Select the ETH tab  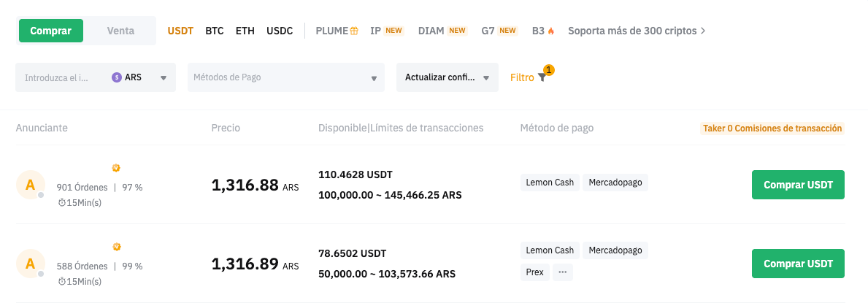tap(245, 31)
